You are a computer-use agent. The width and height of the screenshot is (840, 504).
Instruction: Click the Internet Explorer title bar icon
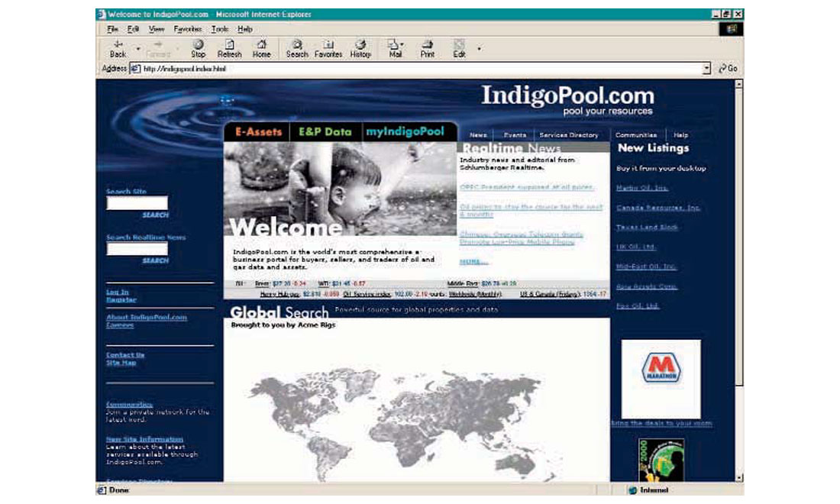[x=102, y=15]
